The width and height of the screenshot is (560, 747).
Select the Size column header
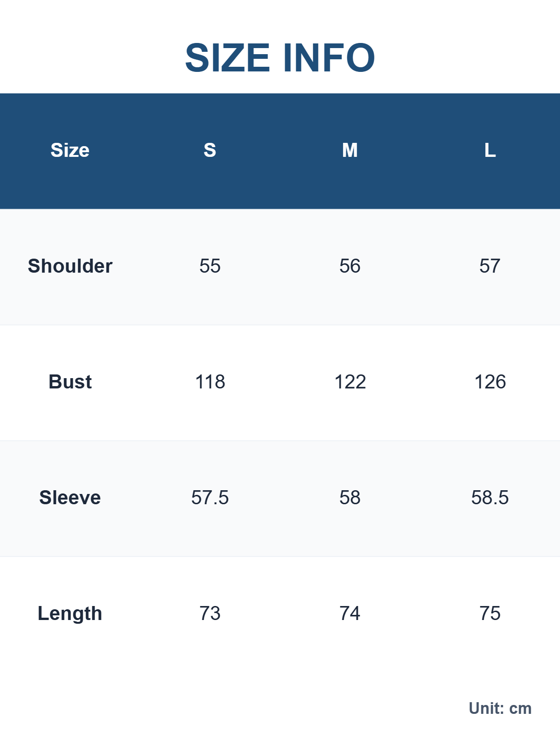coord(70,150)
